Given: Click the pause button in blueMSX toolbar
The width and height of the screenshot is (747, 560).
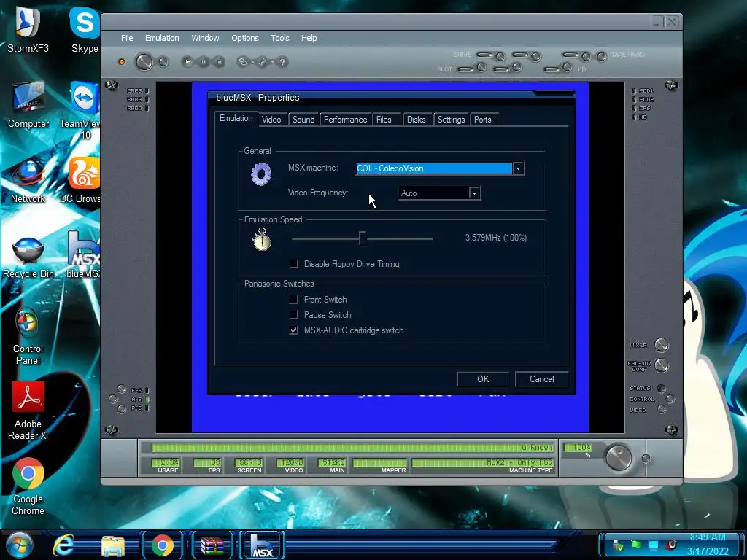Looking at the screenshot, I should tap(204, 62).
